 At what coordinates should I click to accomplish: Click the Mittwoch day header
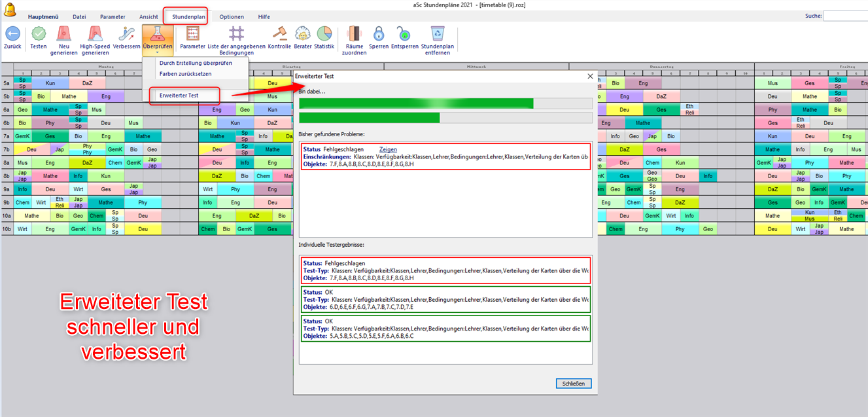[476, 66]
